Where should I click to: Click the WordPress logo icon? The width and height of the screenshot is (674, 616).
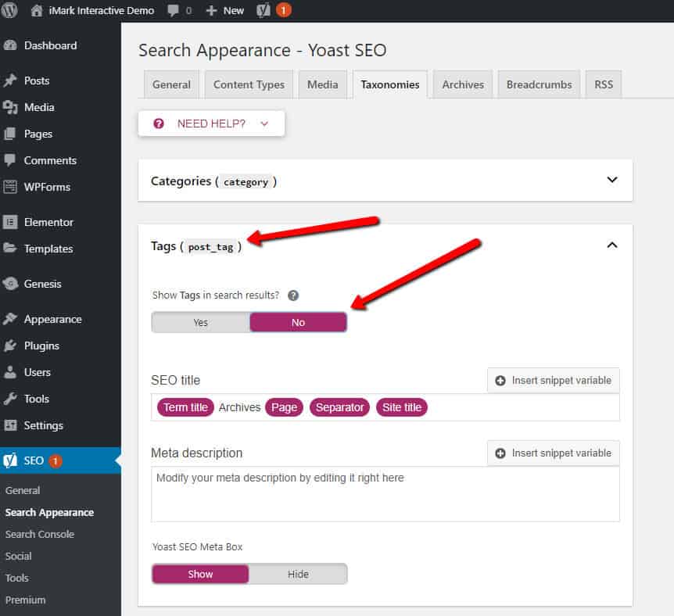coord(9,10)
